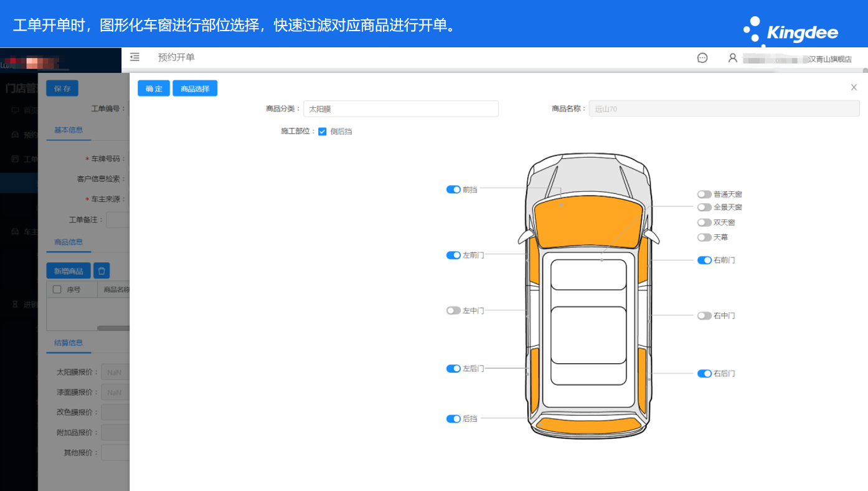This screenshot has height=491, width=868.
Task: Click the sunroof panel on car diagram
Action: [x=588, y=275]
